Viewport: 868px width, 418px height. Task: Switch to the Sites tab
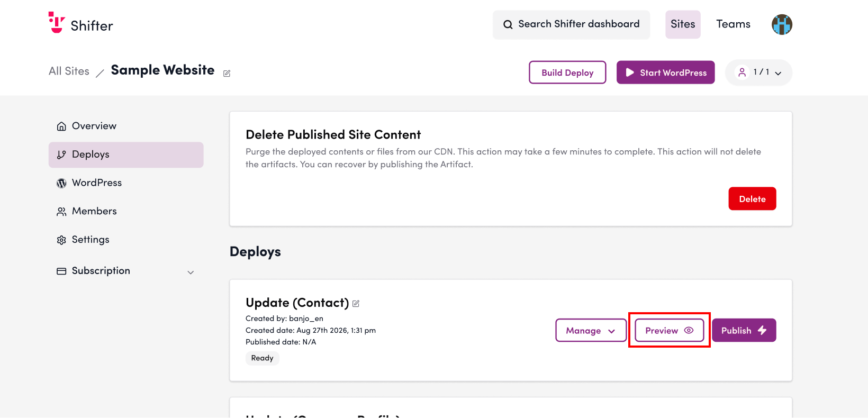(x=683, y=24)
